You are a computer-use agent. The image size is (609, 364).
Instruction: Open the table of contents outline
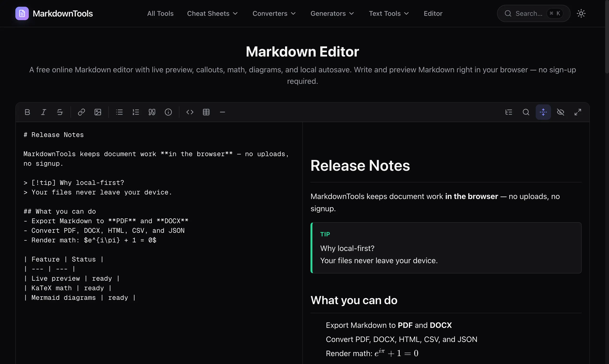pyautogui.click(x=509, y=112)
